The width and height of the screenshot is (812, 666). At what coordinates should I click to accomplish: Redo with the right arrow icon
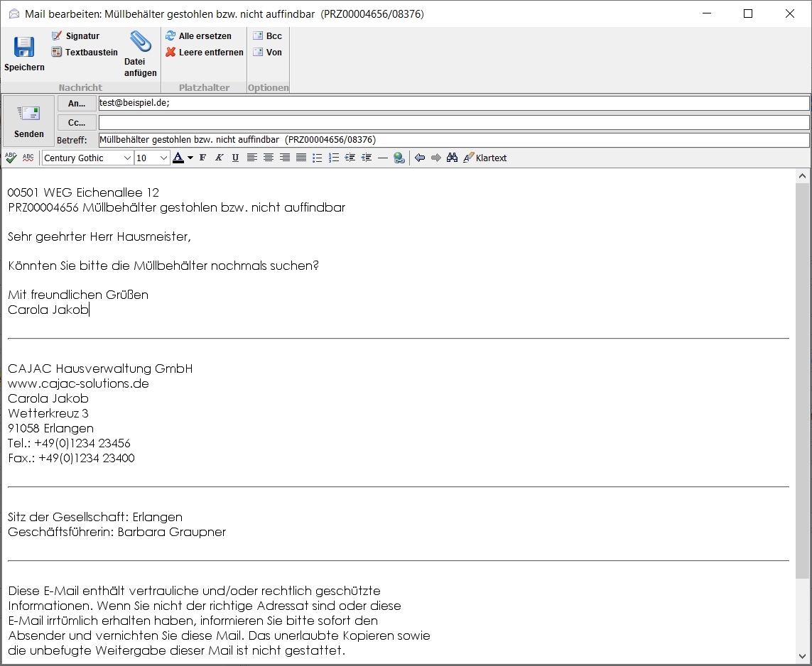436,158
